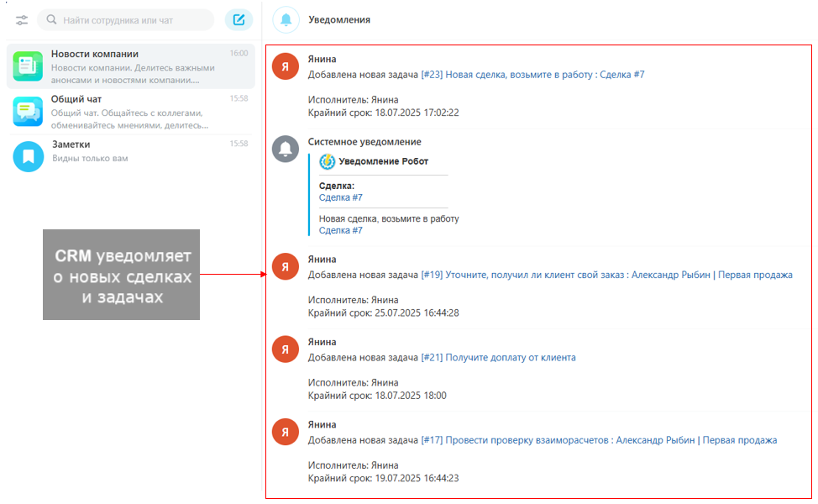Open task link #23 Новая сделка
The image size is (818, 504).
coord(532,75)
